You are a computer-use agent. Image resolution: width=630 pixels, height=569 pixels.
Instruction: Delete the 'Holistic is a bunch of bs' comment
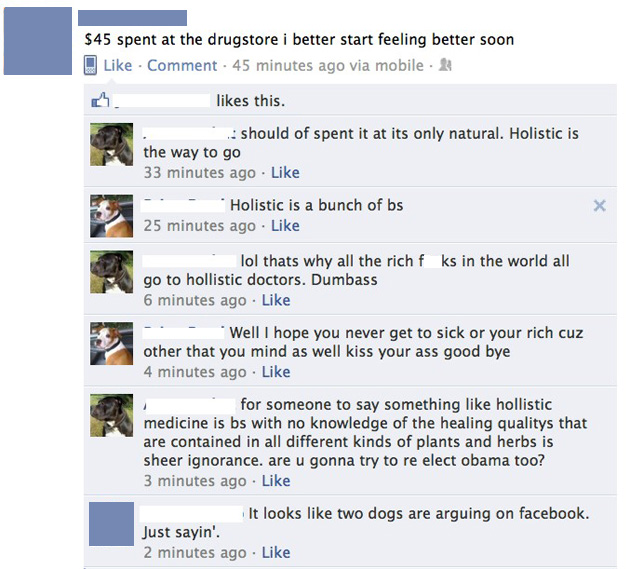[599, 206]
